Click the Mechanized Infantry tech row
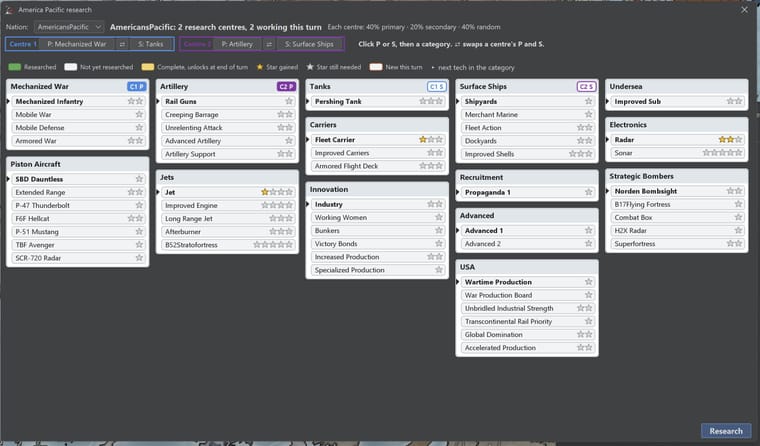The width and height of the screenshot is (760, 446). pyautogui.click(x=78, y=101)
